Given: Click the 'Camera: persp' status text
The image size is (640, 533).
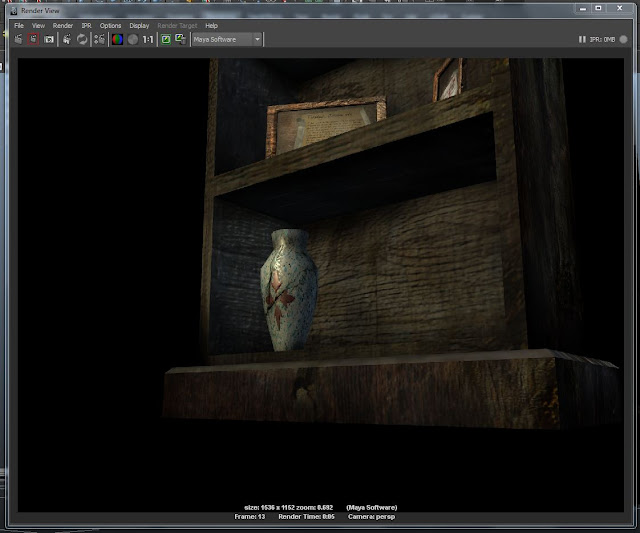Looking at the screenshot, I should 371,517.
